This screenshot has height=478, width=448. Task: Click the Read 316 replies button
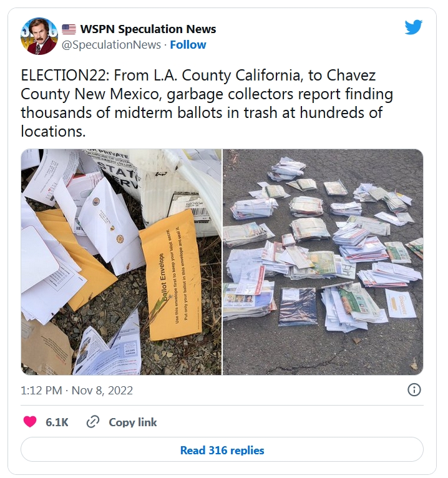click(222, 450)
